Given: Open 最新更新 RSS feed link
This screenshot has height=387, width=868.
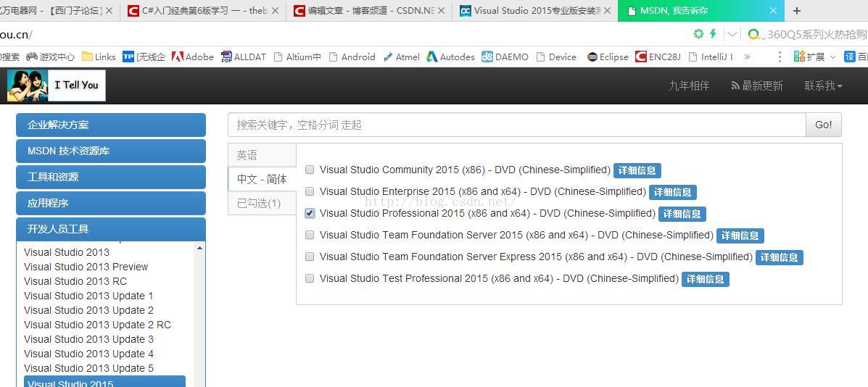Looking at the screenshot, I should 757,86.
